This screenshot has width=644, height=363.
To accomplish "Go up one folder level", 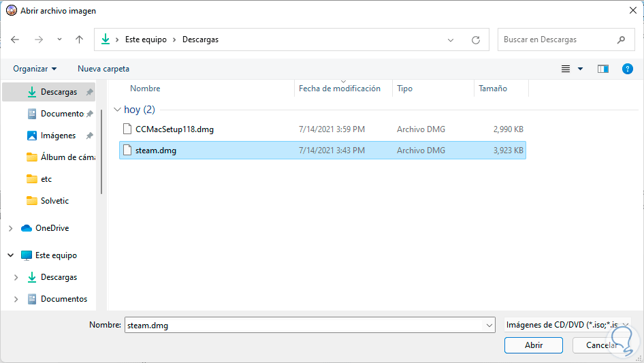I will (79, 40).
